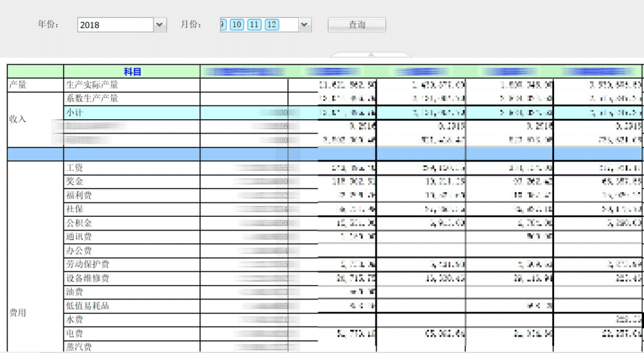This screenshot has height=353, width=644.
Task: Select the month tag 12
Action: [272, 24]
